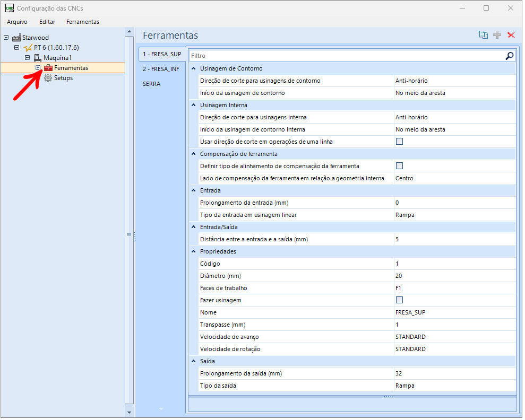Select the SERRA tool tab
The height and width of the screenshot is (420, 525).
(x=152, y=84)
